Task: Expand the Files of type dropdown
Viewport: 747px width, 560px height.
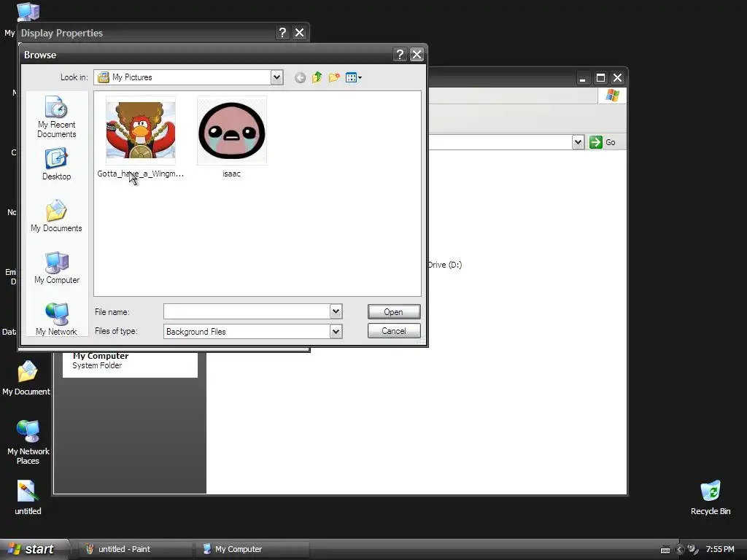Action: (x=336, y=332)
